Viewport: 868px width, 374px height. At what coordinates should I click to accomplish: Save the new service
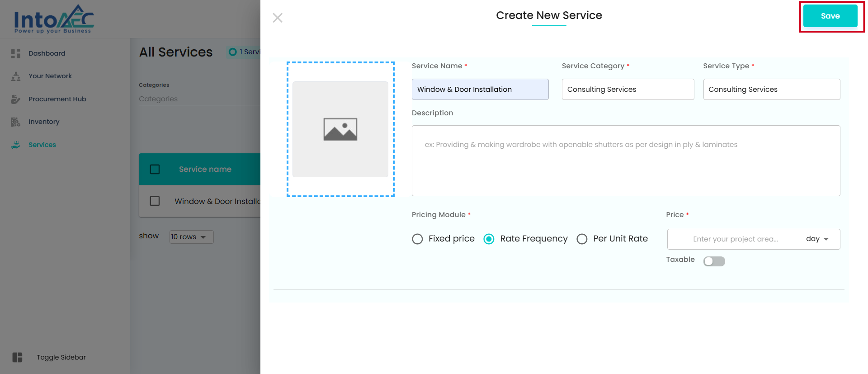830,16
